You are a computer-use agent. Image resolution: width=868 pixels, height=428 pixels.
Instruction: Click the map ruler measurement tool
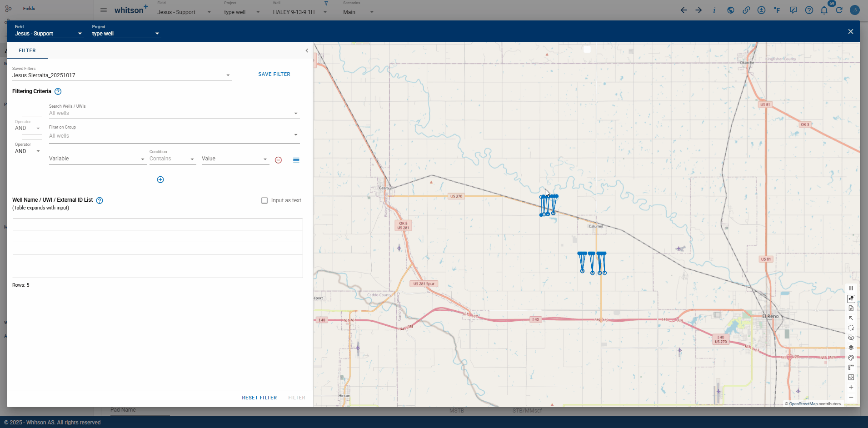tap(851, 368)
